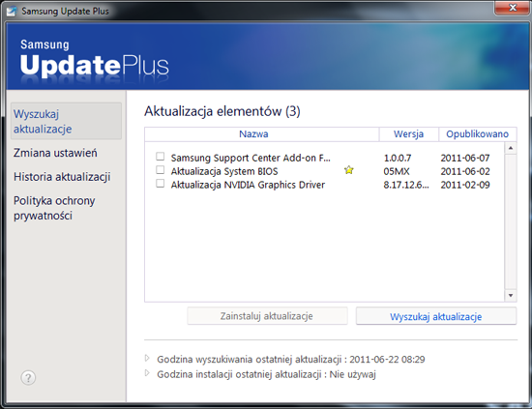Click the yellow star icon beside System BIOS

tap(349, 169)
